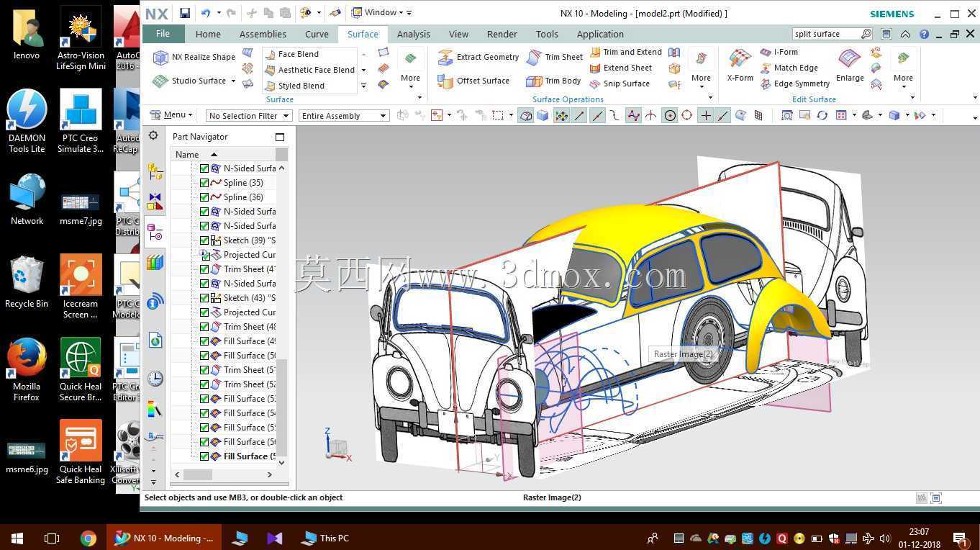This screenshot has height=550, width=980.
Task: Open the History clock sidebar icon
Action: (x=155, y=379)
